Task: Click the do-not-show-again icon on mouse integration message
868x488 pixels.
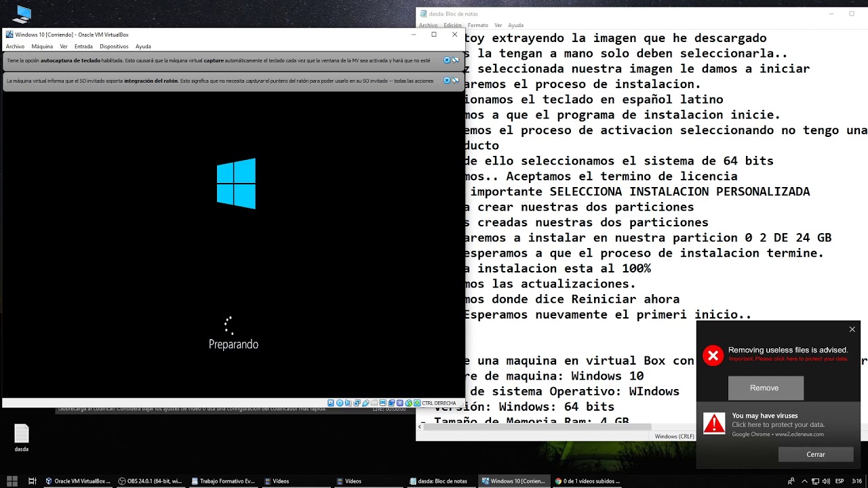Action: [x=456, y=81]
